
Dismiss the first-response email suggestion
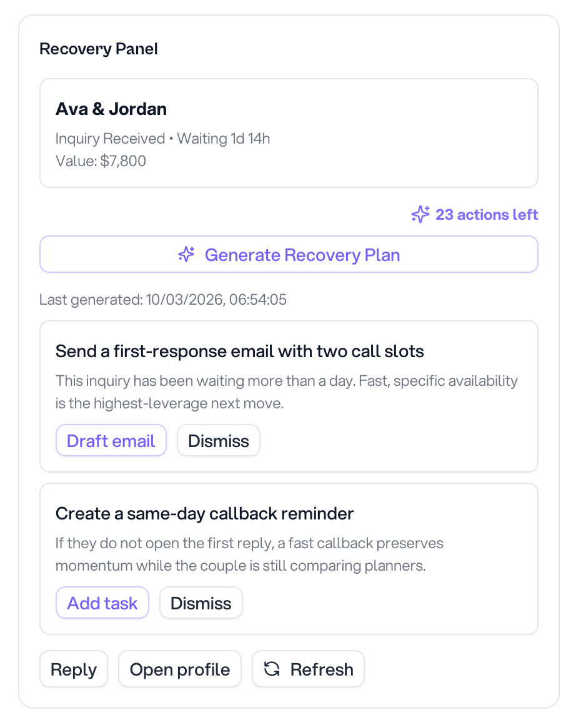point(218,440)
